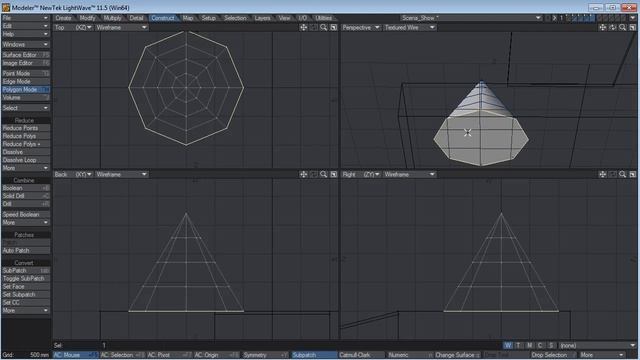The image size is (640, 360).
Task: Switch to Edge Mode
Action: tap(26, 82)
